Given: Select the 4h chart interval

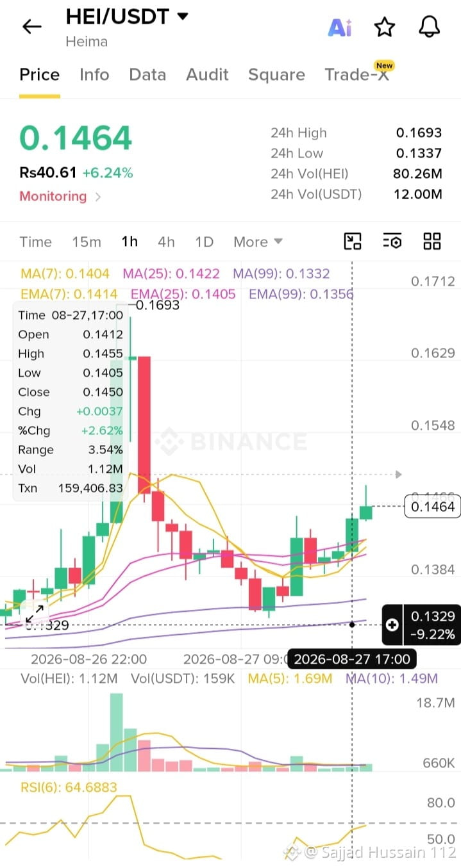Looking at the screenshot, I should point(166,242).
